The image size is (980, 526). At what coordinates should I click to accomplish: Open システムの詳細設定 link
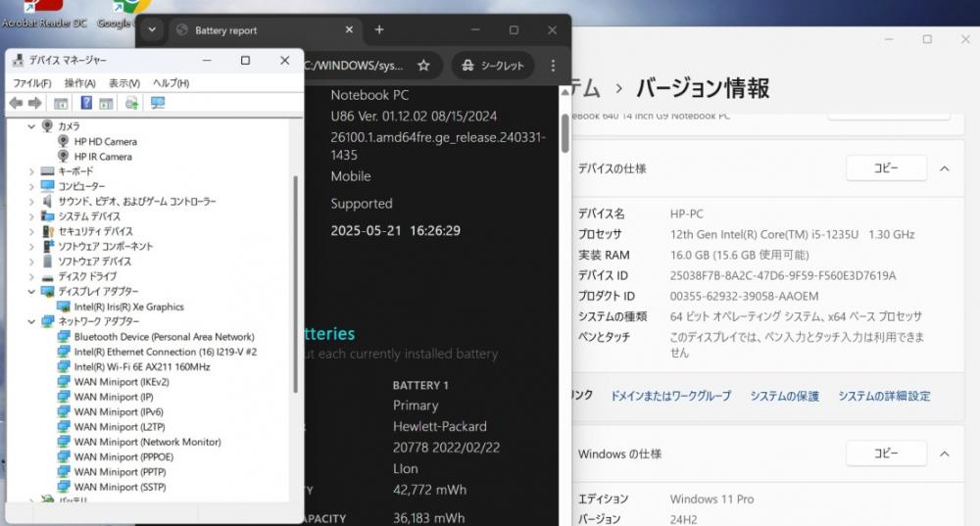(884, 396)
